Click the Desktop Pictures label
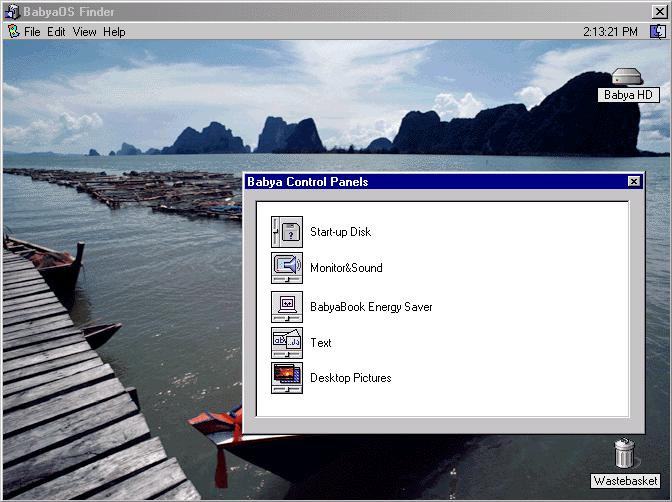 click(x=351, y=378)
